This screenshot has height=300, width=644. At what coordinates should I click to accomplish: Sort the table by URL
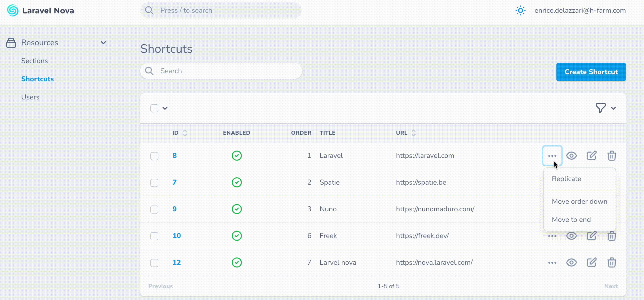tap(406, 133)
